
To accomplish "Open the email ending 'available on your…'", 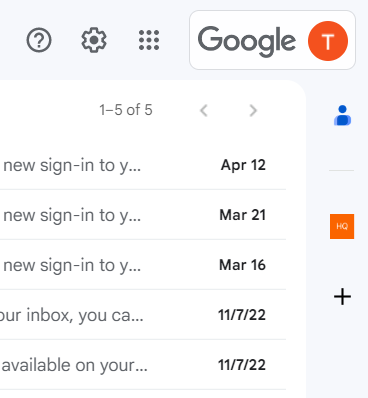I will point(143,365).
